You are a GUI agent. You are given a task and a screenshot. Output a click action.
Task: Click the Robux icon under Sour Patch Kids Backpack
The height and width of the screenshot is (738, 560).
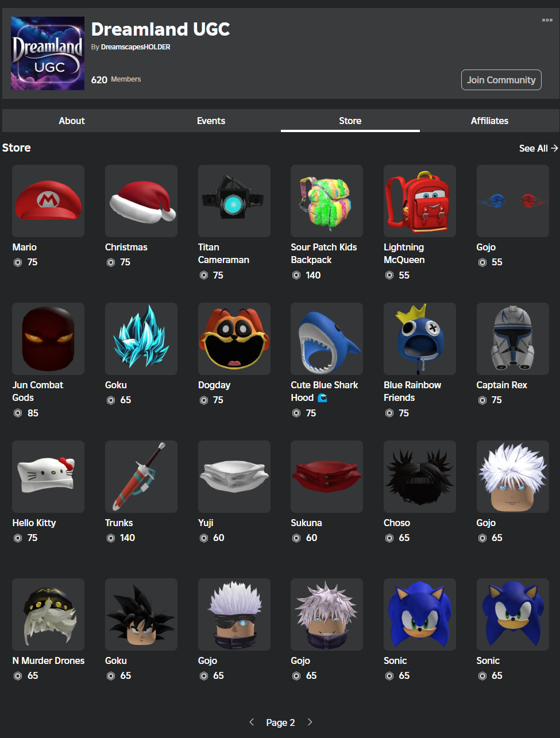pos(296,275)
